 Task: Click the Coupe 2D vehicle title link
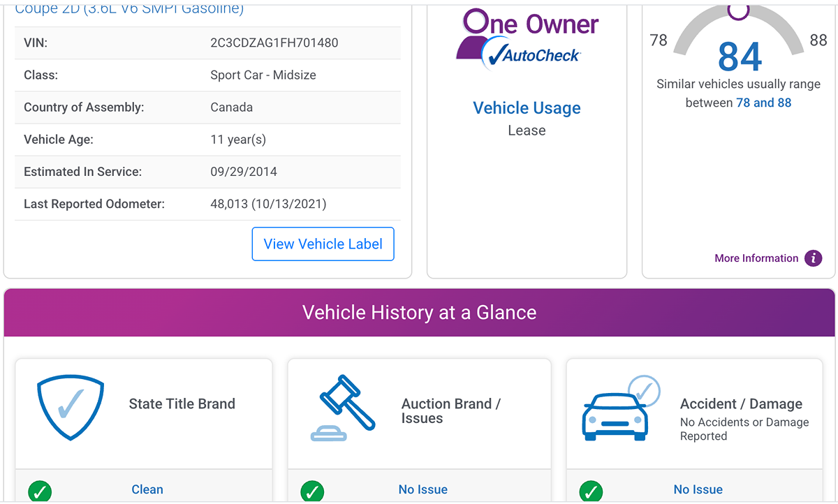(129, 9)
